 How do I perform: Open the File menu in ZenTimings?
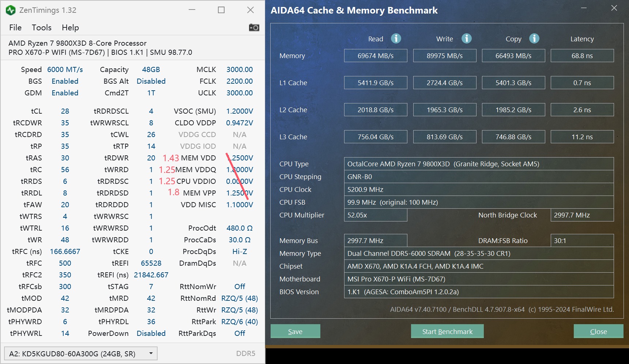(x=15, y=27)
